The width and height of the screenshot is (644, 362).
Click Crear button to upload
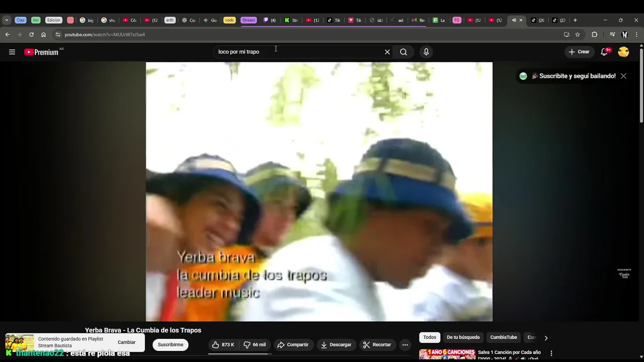pos(579,52)
